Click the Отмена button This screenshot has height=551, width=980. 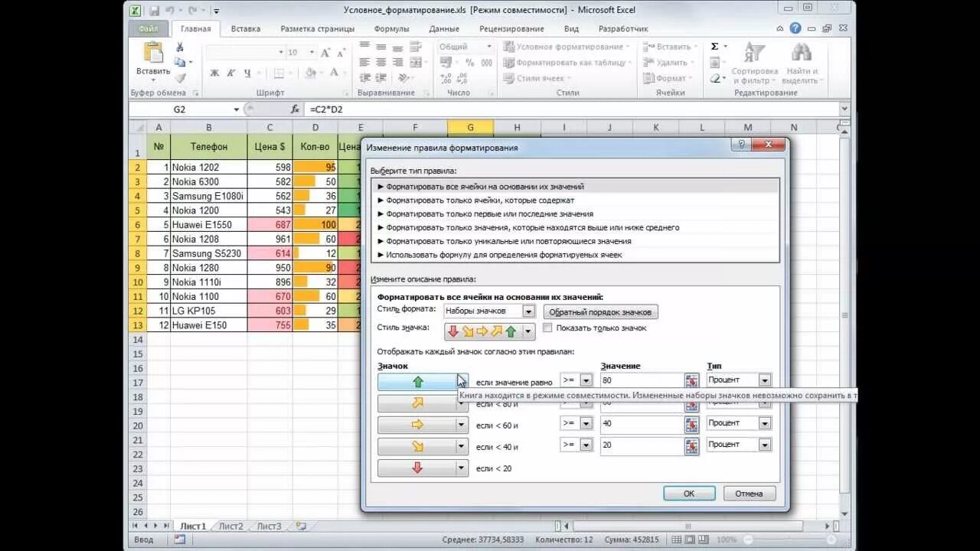coord(750,494)
